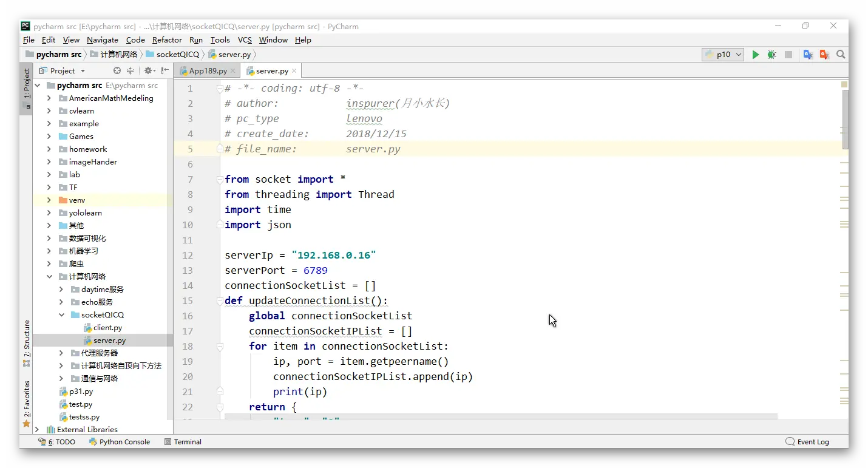Close the server.py editor tab

[x=294, y=71]
